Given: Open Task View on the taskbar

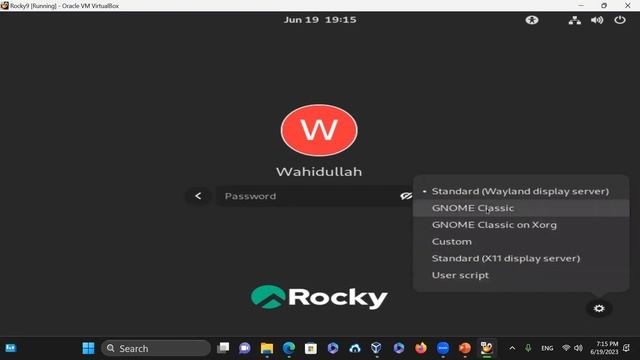Looking at the screenshot, I should click(223, 348).
